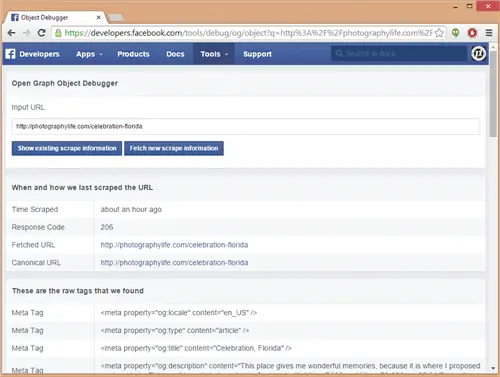Click the Facebook logo in navbar
The image size is (500, 377).
coord(10,54)
